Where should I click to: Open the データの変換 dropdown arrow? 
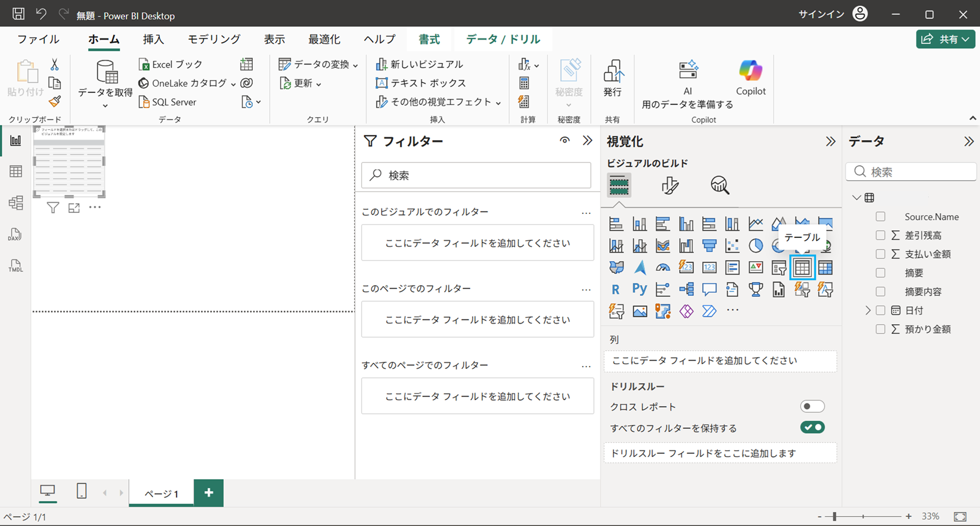point(355,65)
